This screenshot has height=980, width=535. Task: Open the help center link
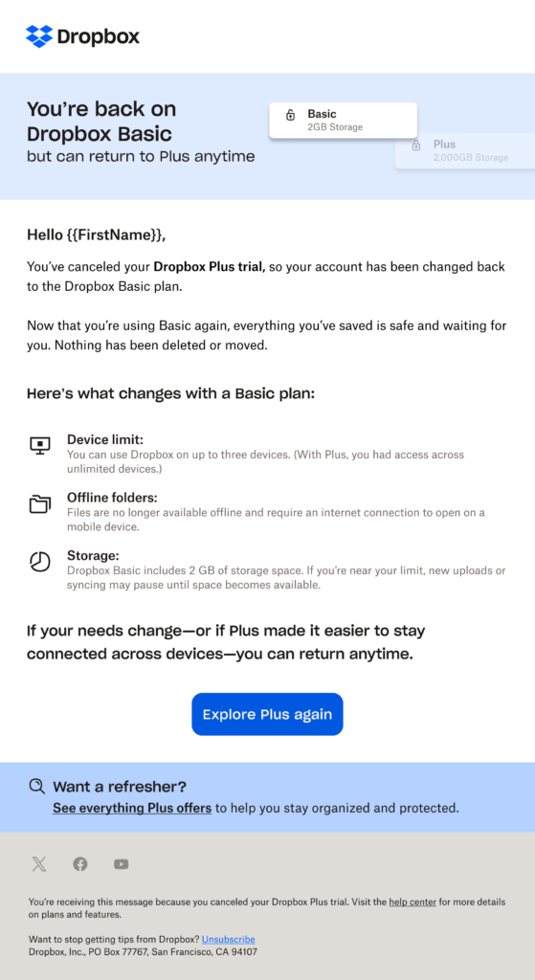click(412, 902)
